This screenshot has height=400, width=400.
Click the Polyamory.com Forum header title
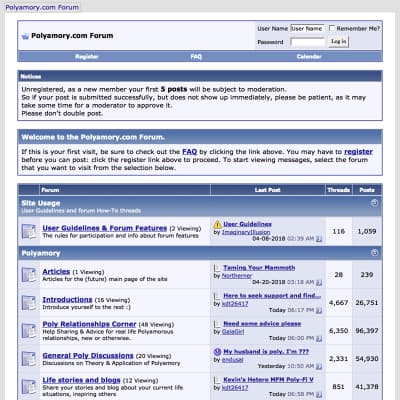point(72,36)
